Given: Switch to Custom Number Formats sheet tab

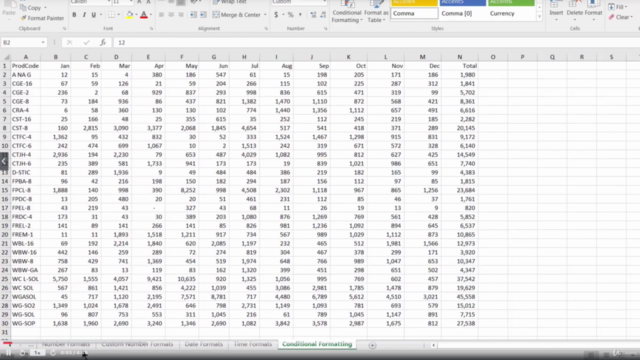Looking at the screenshot, I should (137, 344).
